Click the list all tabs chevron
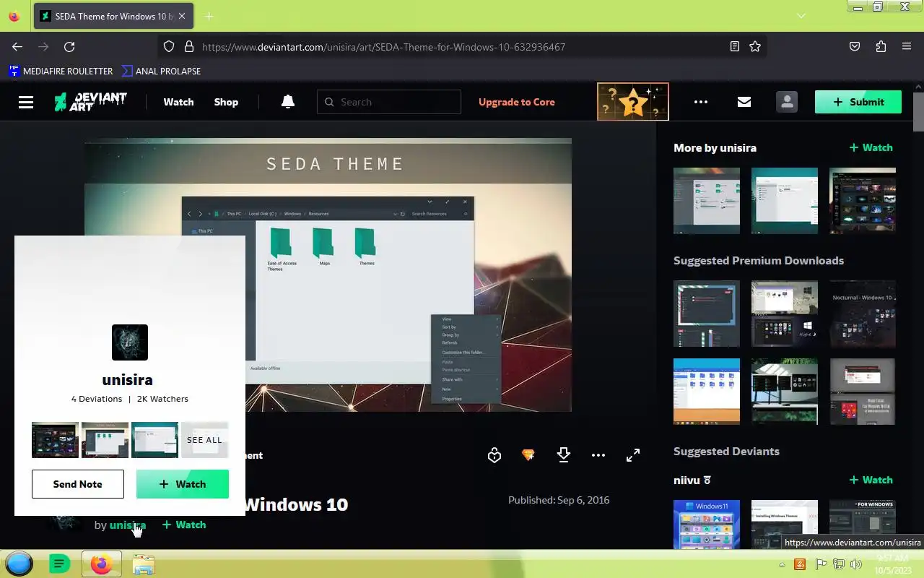 coord(801,16)
